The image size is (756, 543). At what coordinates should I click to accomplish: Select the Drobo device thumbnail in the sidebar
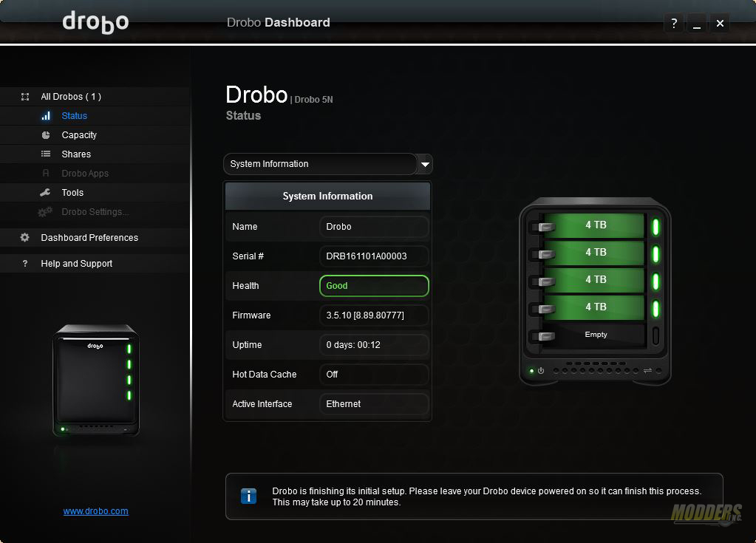(x=96, y=380)
